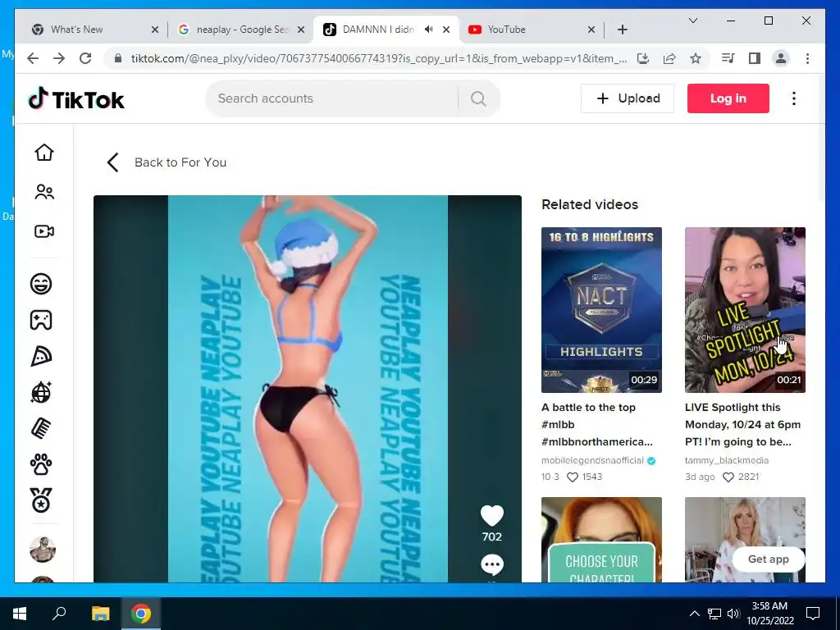Click the TikTok logo
840x630 pixels.
point(76,99)
